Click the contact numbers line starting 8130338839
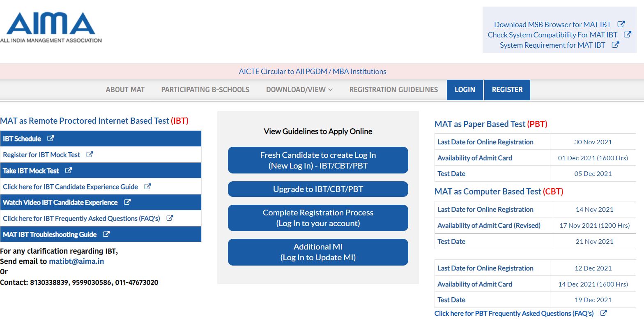644x319 pixels. point(79,282)
